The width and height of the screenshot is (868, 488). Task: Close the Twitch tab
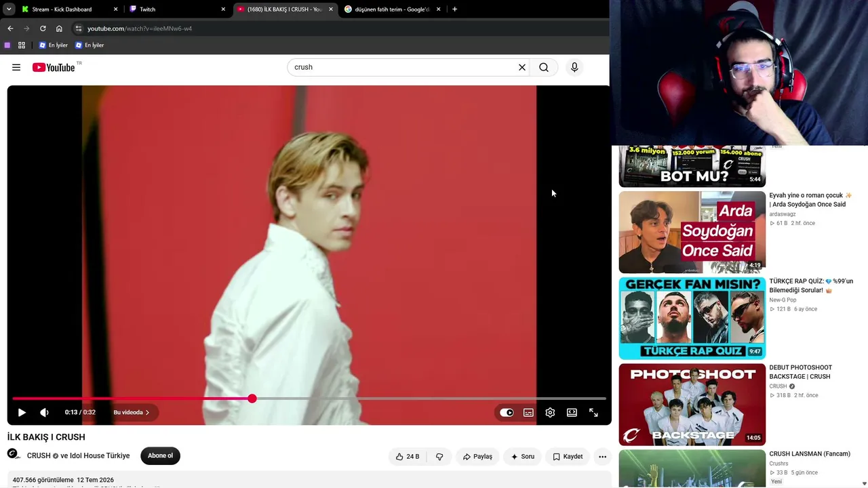[223, 9]
